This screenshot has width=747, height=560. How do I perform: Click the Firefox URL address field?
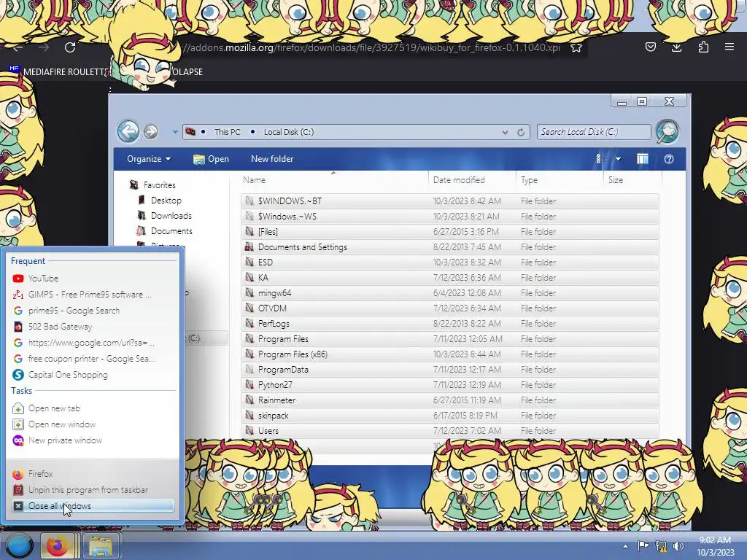[371, 47]
